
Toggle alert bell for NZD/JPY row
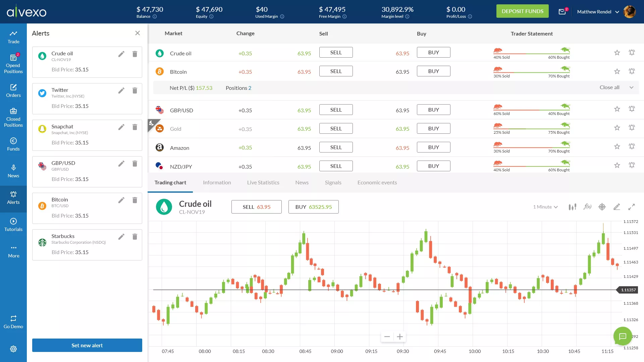(x=632, y=165)
